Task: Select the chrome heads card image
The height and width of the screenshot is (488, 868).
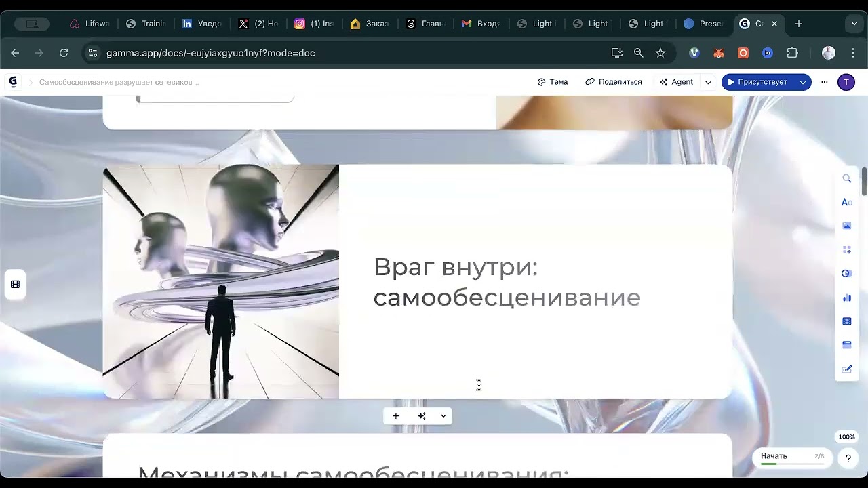Action: 221,281
